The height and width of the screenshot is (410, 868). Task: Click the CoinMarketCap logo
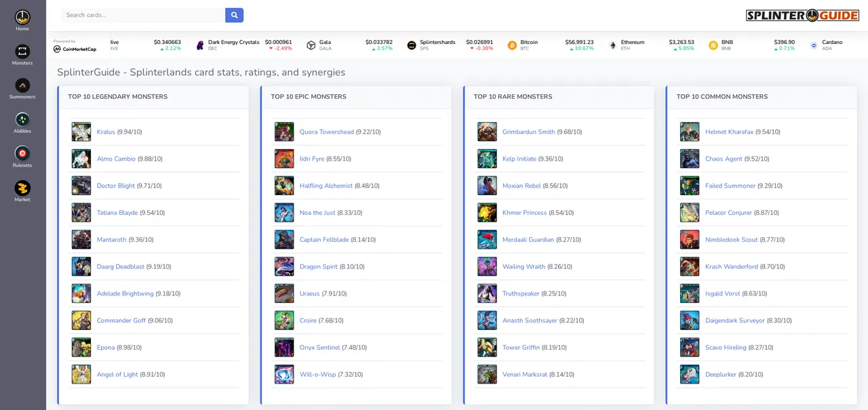click(x=75, y=49)
